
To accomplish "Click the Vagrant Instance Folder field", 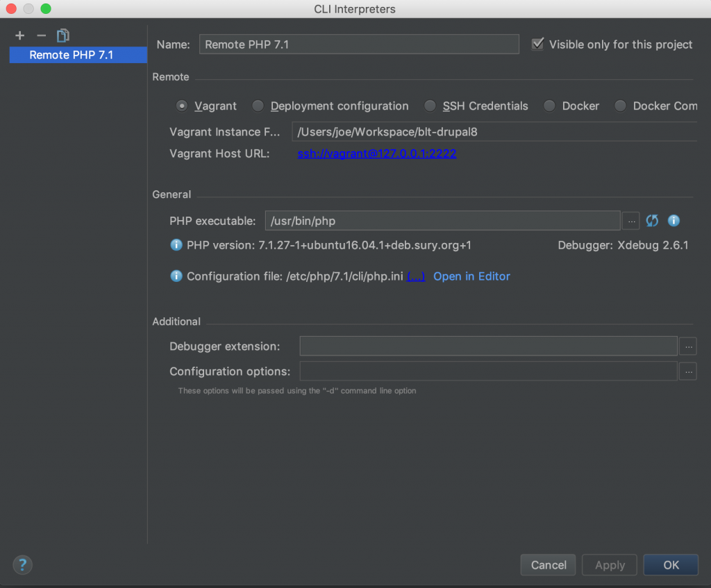I will tap(494, 132).
